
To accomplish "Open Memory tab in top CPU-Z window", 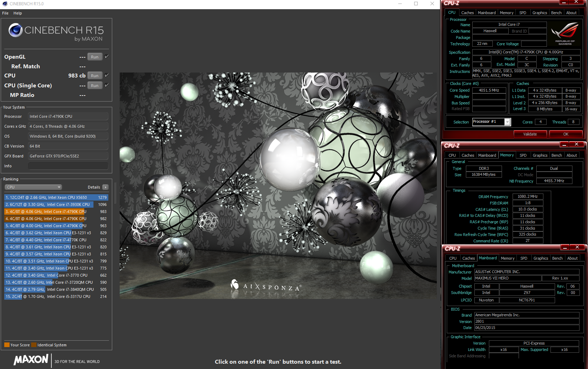I will pos(507,13).
